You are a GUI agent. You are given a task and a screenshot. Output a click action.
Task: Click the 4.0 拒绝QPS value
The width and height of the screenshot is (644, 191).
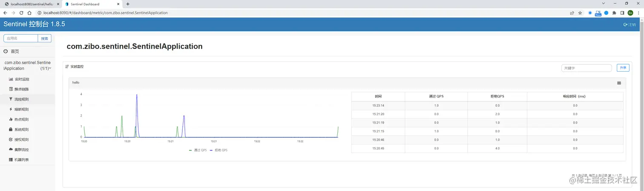coord(497,148)
